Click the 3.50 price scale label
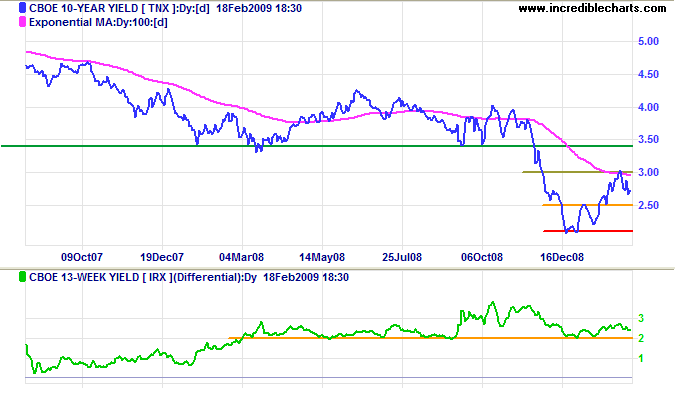 [x=648, y=139]
